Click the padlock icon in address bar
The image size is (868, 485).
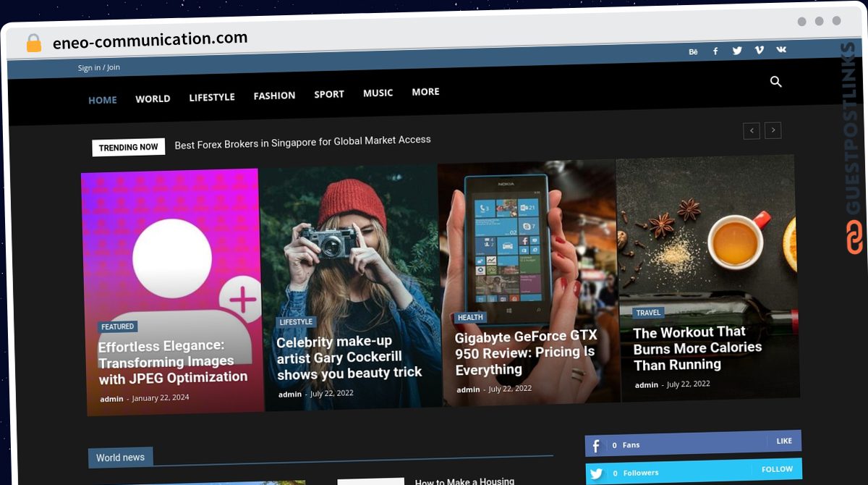coord(34,43)
